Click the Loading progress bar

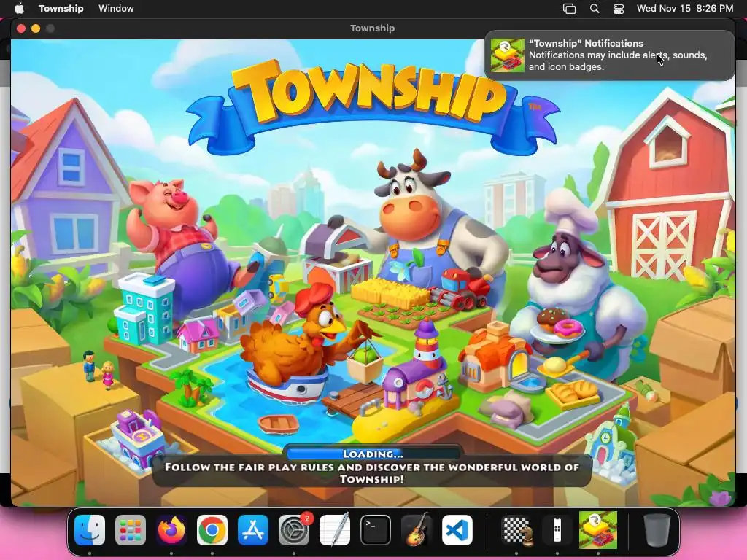pyautogui.click(x=373, y=454)
